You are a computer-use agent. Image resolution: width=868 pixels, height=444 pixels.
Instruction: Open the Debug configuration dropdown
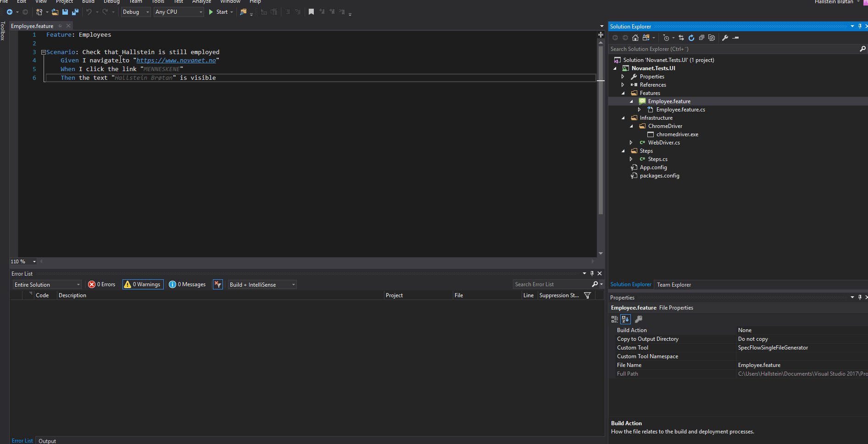(136, 12)
